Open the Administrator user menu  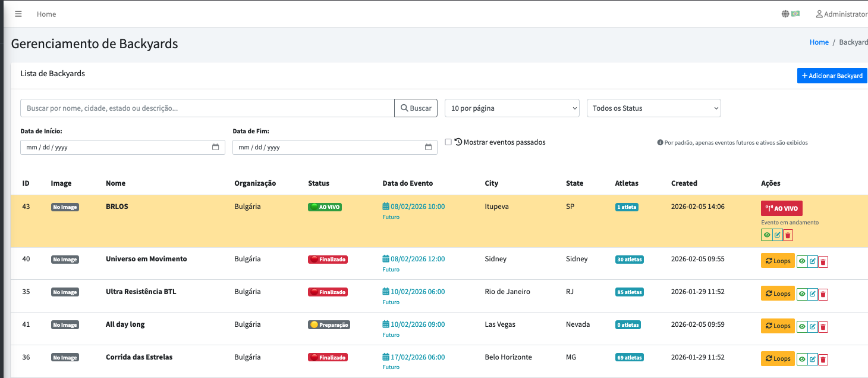(x=841, y=14)
